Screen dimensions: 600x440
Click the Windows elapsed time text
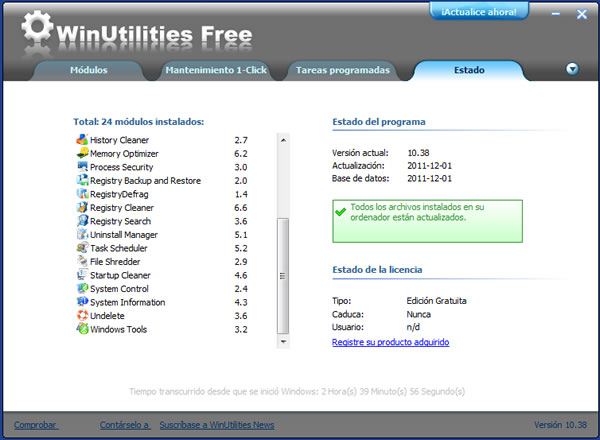click(297, 391)
